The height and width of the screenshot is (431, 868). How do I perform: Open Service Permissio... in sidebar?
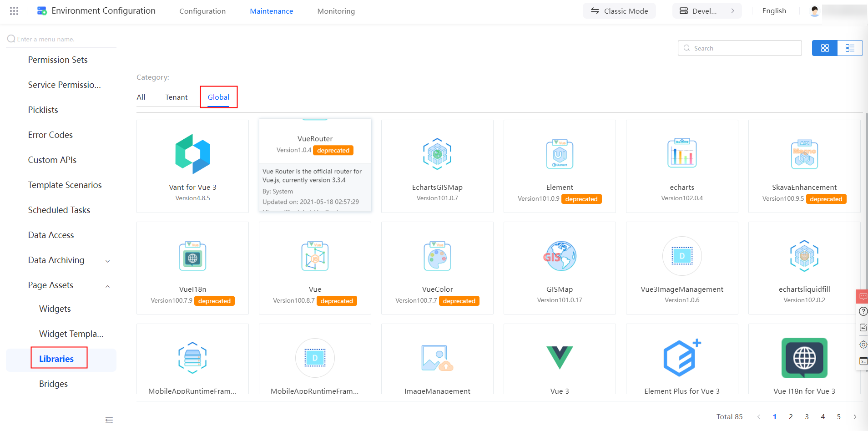[x=64, y=85]
